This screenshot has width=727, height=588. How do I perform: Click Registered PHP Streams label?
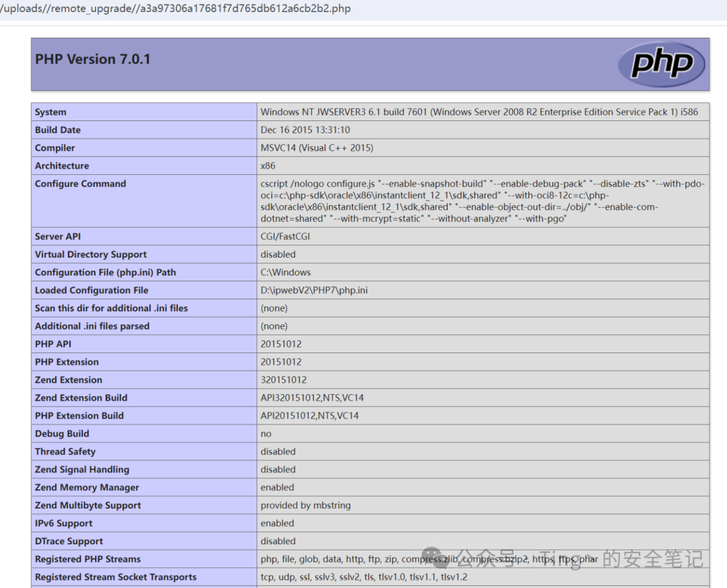88,559
